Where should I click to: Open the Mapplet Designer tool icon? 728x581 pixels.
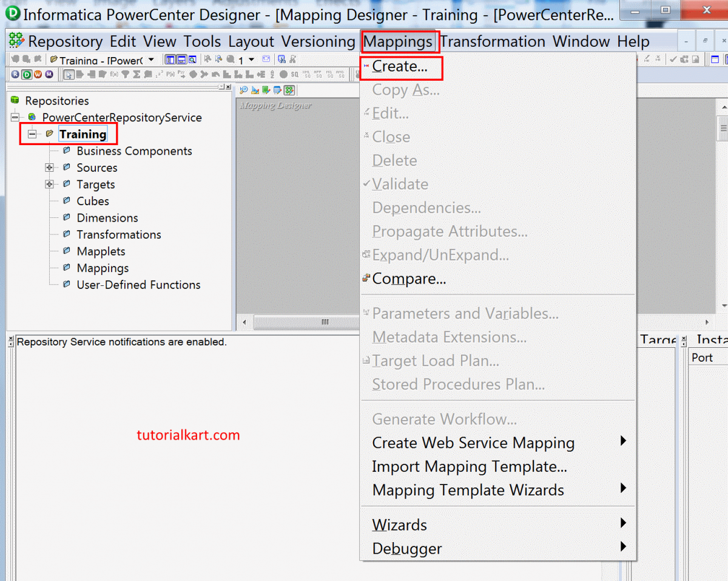click(277, 90)
